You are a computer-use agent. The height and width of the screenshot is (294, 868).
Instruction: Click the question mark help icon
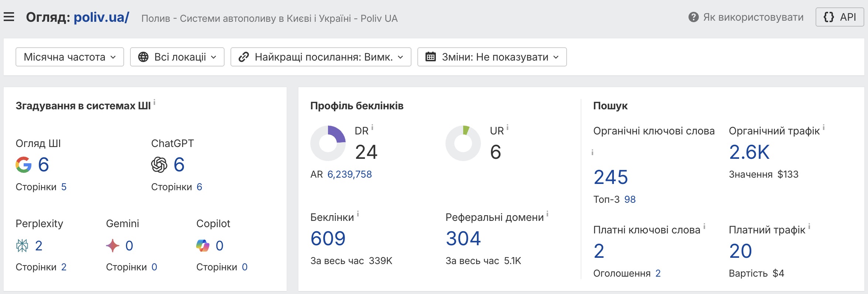pyautogui.click(x=693, y=17)
